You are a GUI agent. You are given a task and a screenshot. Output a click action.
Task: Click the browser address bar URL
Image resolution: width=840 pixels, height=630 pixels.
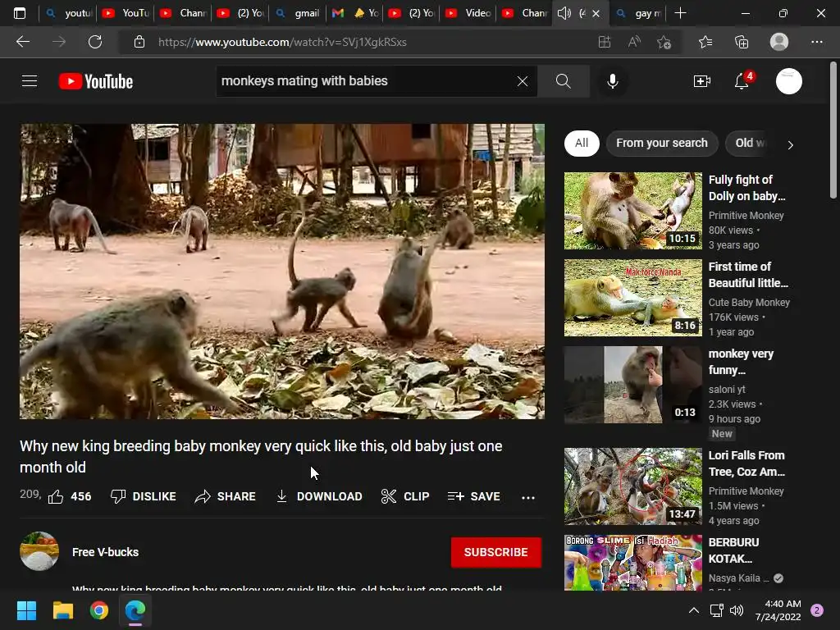[282, 42]
